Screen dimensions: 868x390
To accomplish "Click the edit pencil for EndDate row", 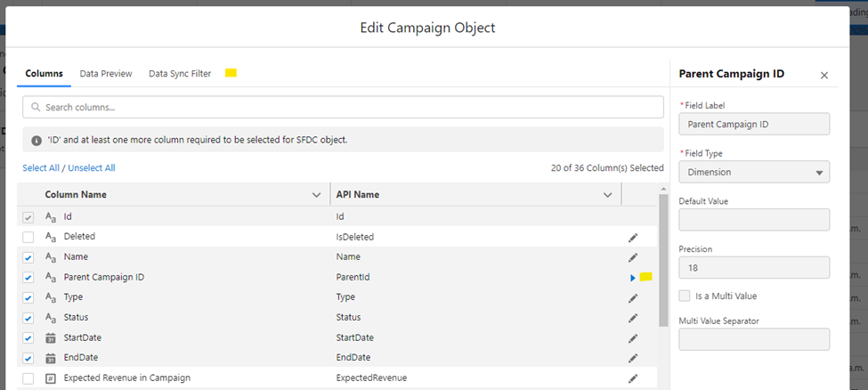I will tap(633, 358).
